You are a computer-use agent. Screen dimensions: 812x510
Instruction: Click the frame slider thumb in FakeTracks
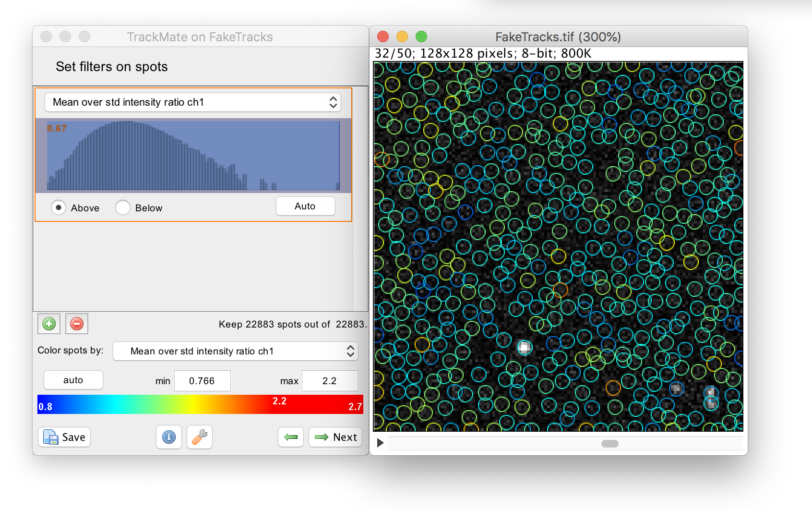(x=610, y=444)
